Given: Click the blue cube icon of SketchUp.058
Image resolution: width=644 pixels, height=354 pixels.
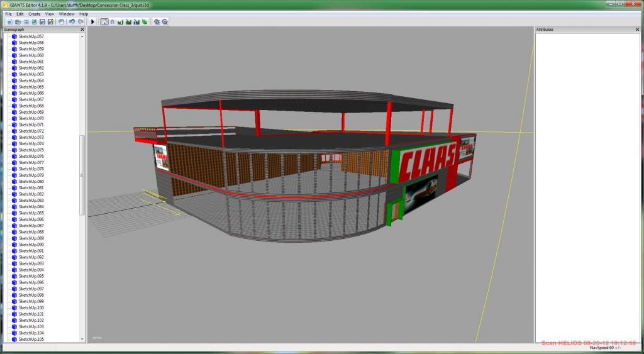Looking at the screenshot, I should (14, 43).
